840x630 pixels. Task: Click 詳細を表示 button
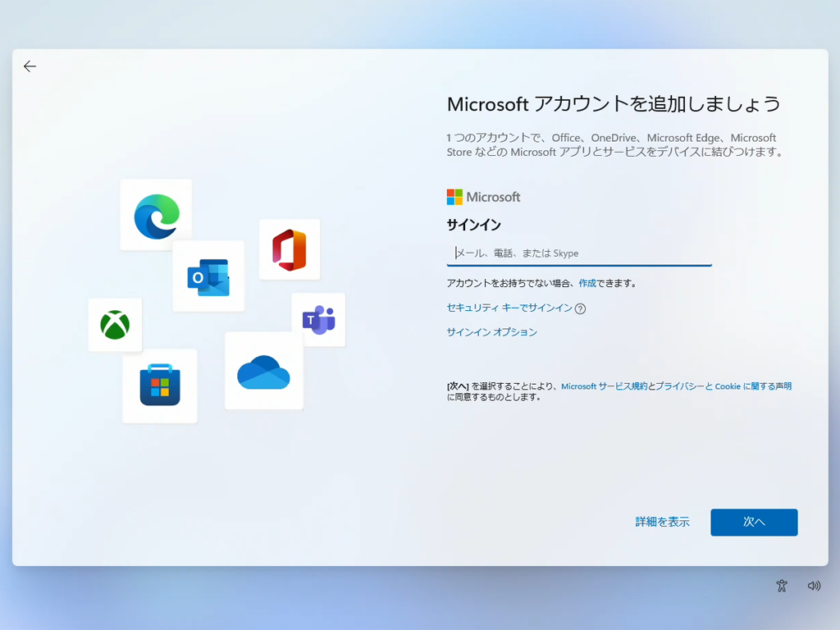tap(662, 522)
